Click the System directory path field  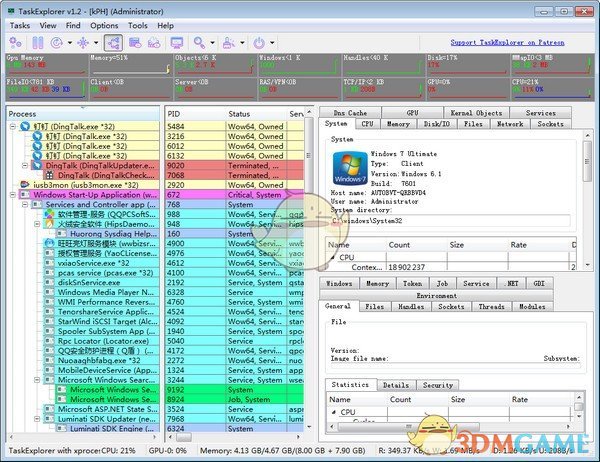(450, 220)
